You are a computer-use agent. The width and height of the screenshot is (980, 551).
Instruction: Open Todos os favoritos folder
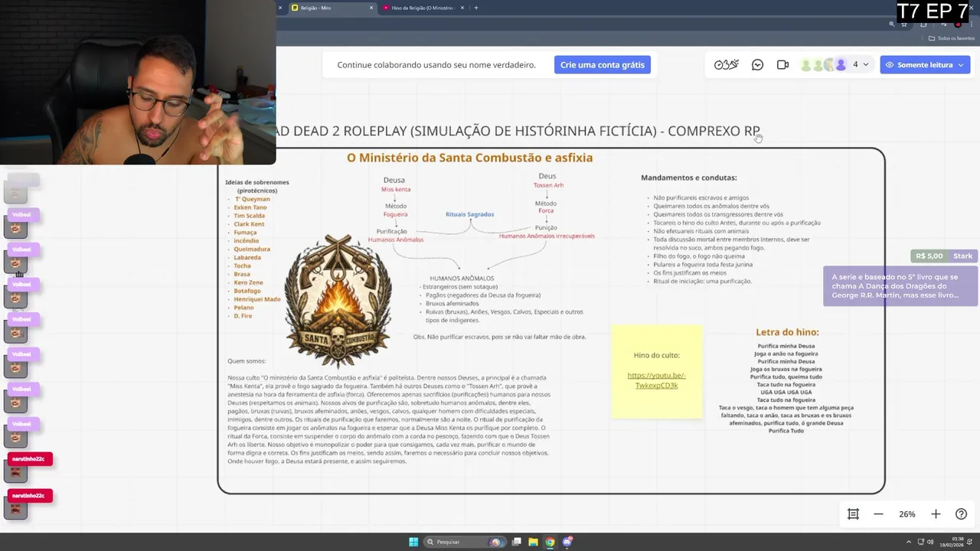pyautogui.click(x=952, y=38)
